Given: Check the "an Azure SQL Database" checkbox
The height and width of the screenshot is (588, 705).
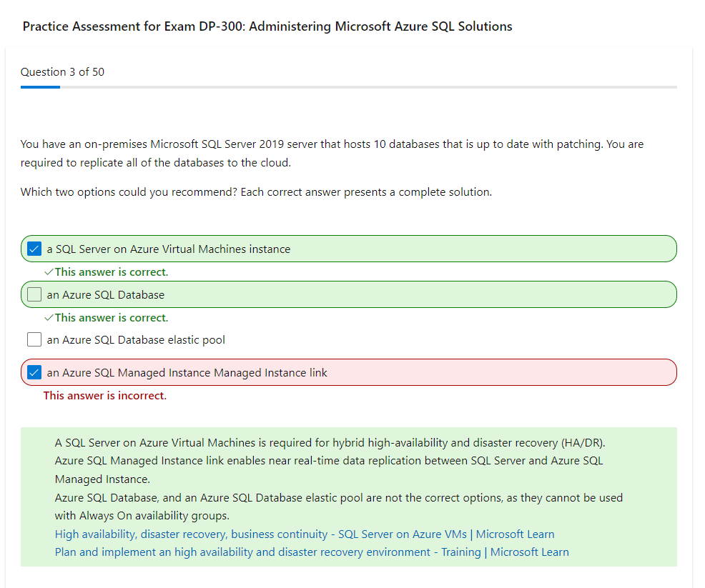Looking at the screenshot, I should click(34, 294).
